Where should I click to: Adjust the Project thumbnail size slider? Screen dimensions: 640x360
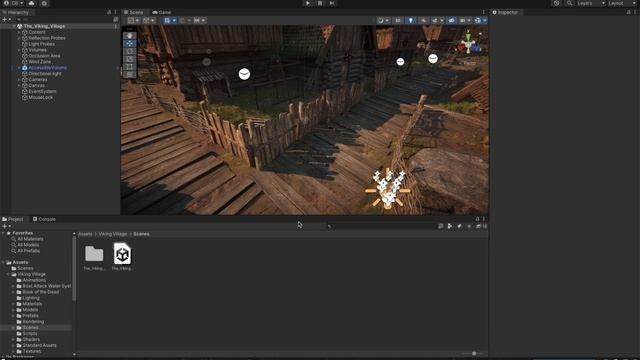[473, 353]
